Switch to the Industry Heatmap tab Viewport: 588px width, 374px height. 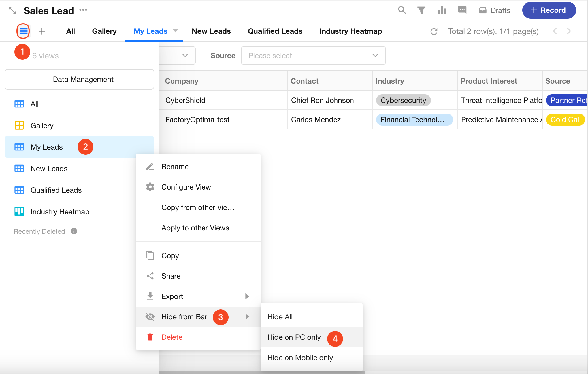[x=350, y=31]
